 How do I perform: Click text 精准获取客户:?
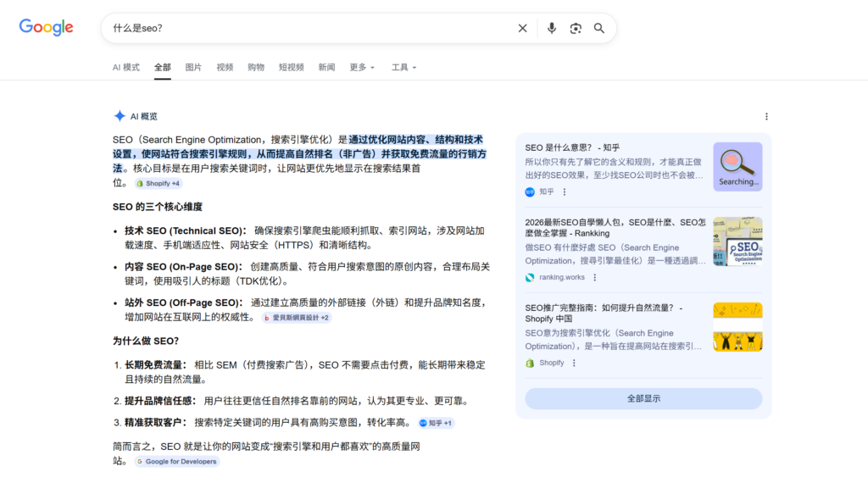point(156,423)
